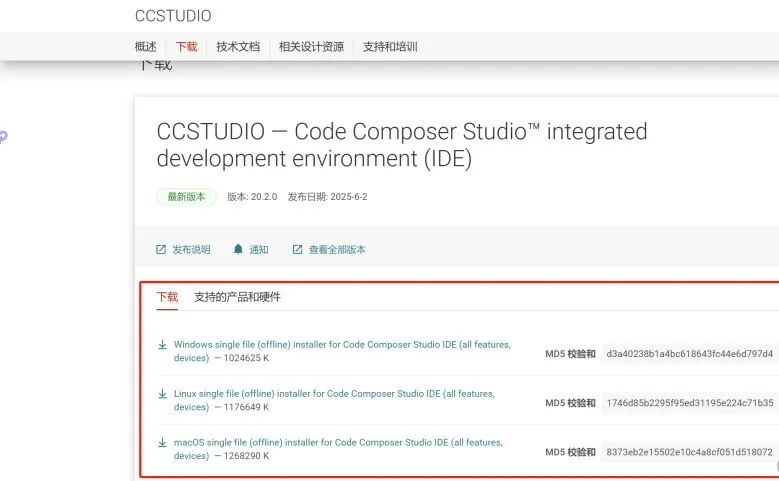Select macOS MD5 checksum starting with 8373eb2e

[x=689, y=452]
